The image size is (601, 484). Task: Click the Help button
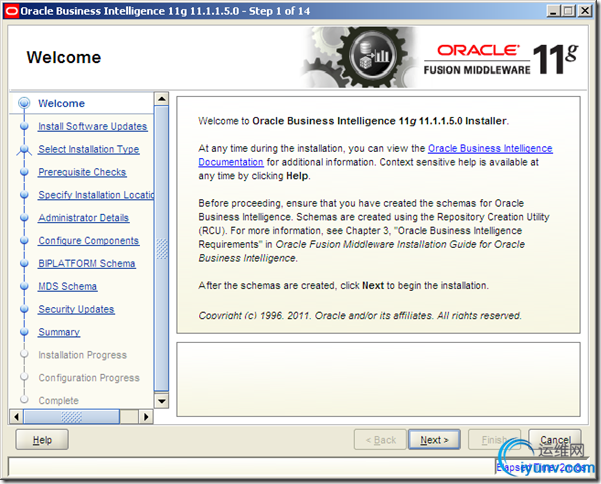point(42,440)
